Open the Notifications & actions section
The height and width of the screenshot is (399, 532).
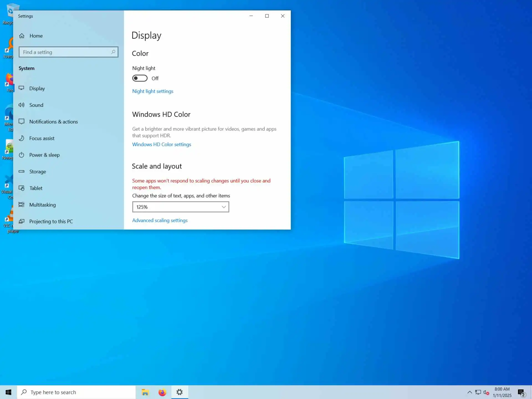coord(53,122)
